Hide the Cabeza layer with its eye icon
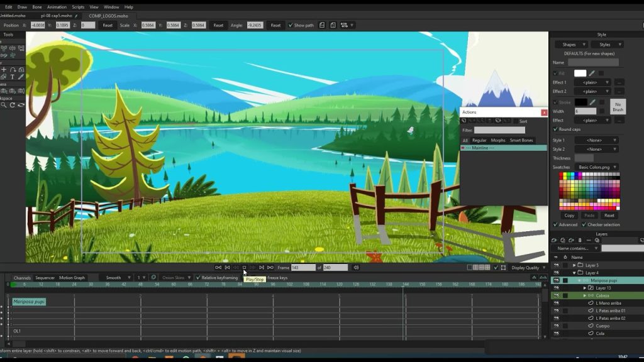Screen dimensions: 644x362 pos(556,295)
